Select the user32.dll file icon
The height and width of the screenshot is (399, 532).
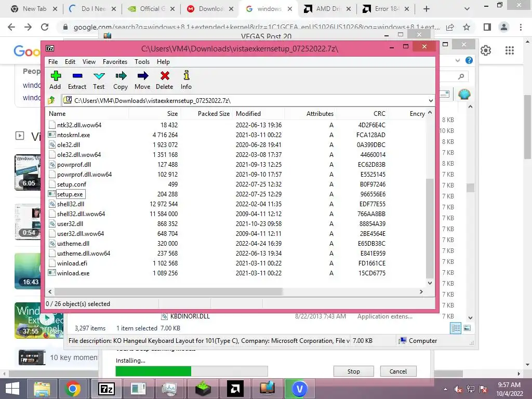[52, 223]
